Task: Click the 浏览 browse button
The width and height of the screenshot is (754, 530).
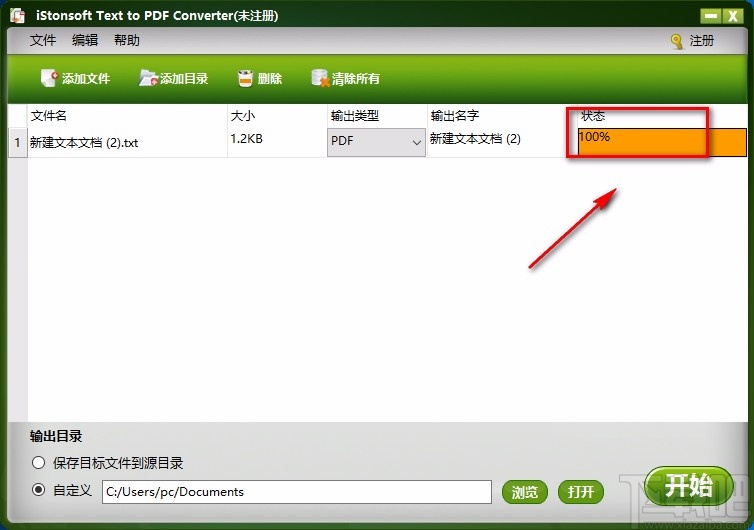Action: point(525,492)
